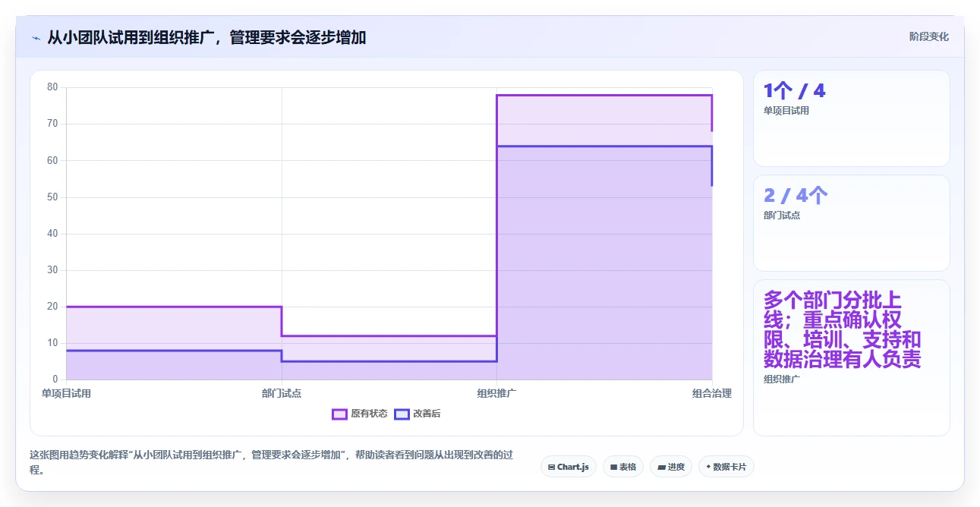The image size is (980, 507).
Task: Click the 组织推广 x-axis label
Action: tap(496, 393)
